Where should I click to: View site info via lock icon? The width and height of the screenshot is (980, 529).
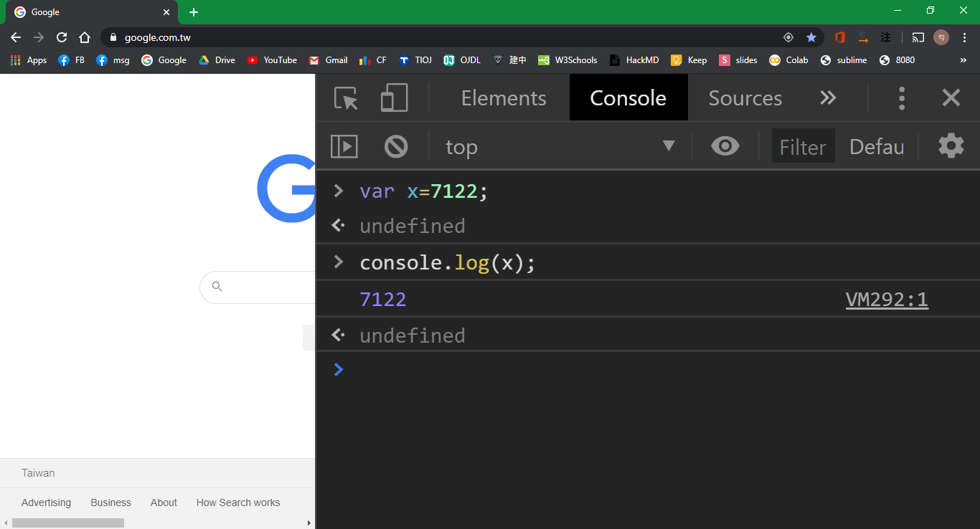click(x=113, y=37)
